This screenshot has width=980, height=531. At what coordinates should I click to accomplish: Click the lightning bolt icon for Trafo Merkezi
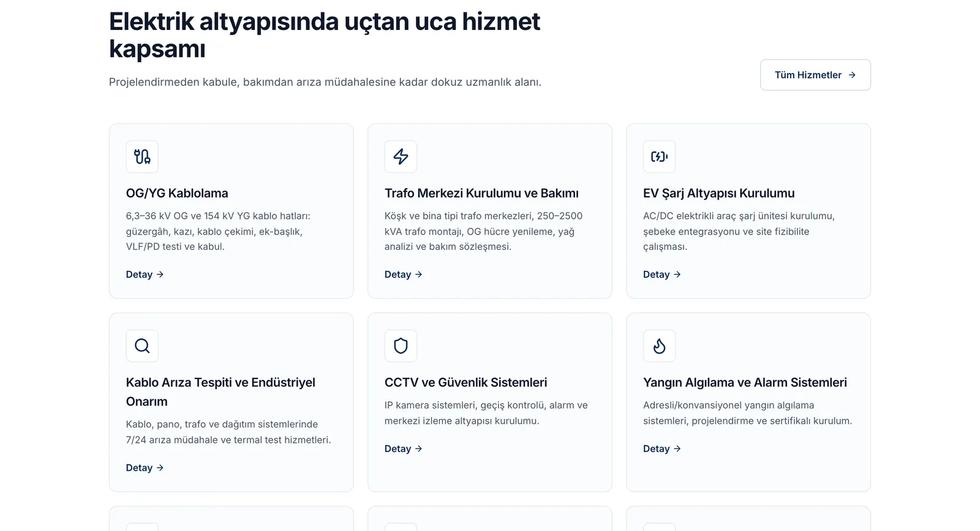point(401,157)
